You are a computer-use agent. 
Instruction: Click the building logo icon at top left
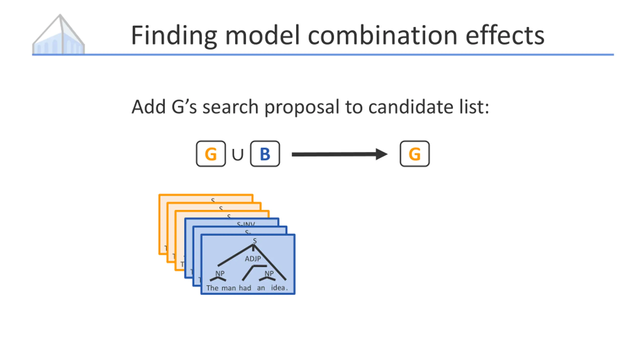coord(58,34)
